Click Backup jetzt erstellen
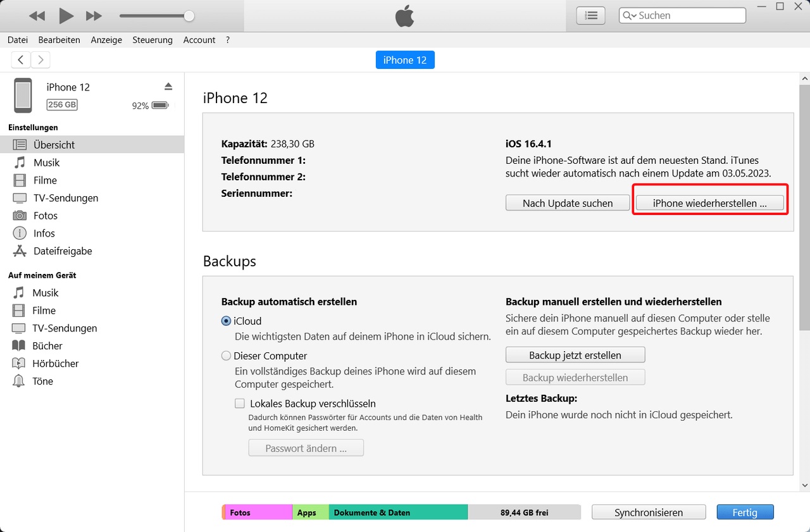This screenshot has width=810, height=532. tap(575, 355)
